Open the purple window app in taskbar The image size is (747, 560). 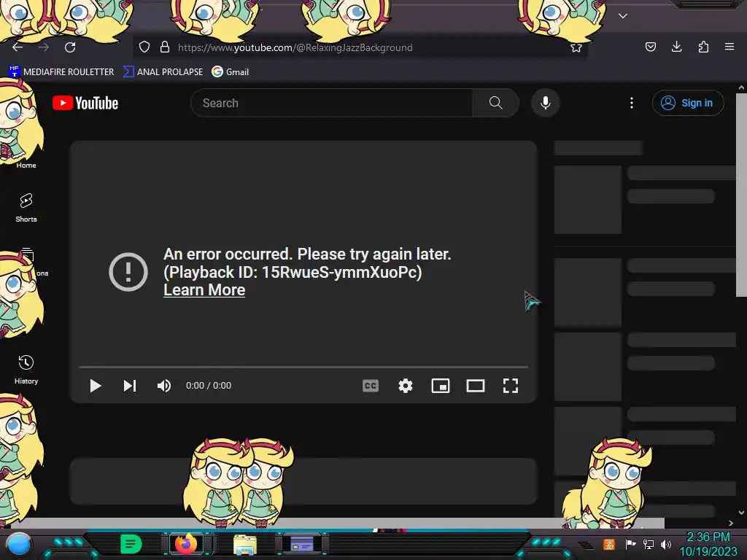(301, 544)
